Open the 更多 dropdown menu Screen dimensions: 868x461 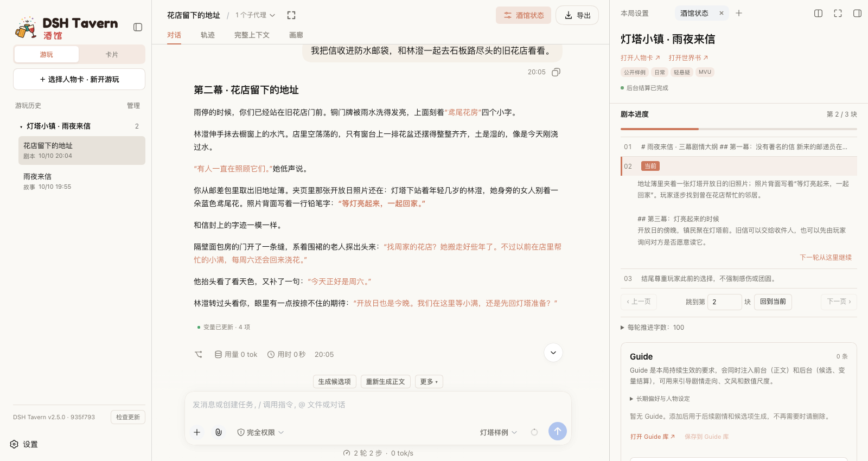[x=429, y=382]
